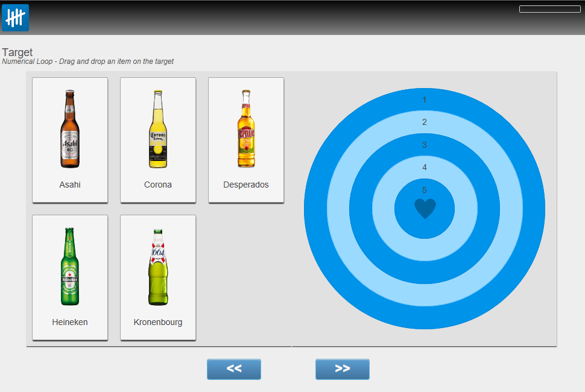Click the Heineken bottle image
The height and width of the screenshot is (392, 585).
(x=70, y=267)
